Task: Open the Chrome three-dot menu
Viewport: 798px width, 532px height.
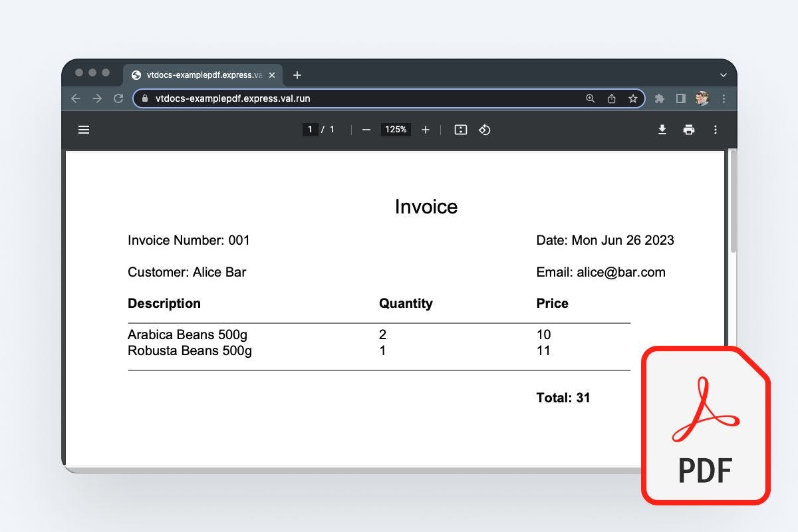Action: click(724, 98)
